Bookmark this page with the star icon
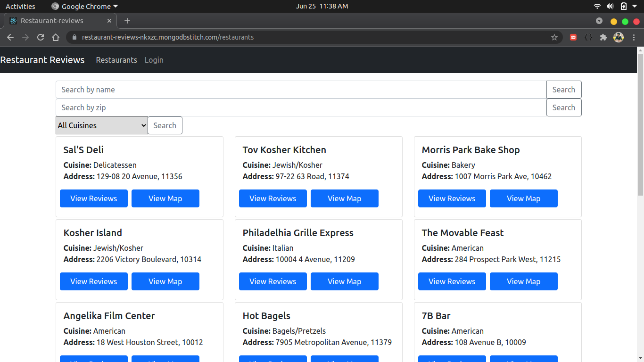This screenshot has height=362, width=644. (554, 37)
